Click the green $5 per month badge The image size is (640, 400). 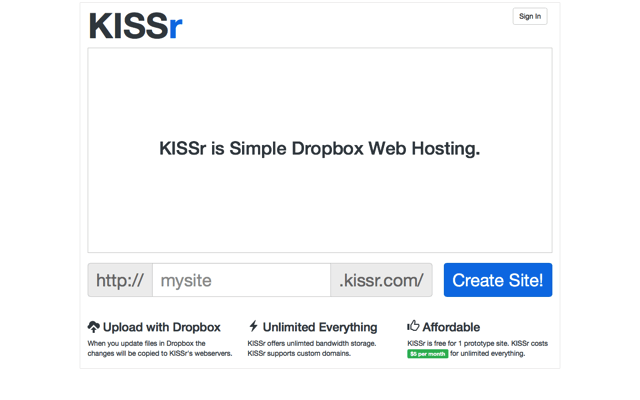click(x=427, y=354)
